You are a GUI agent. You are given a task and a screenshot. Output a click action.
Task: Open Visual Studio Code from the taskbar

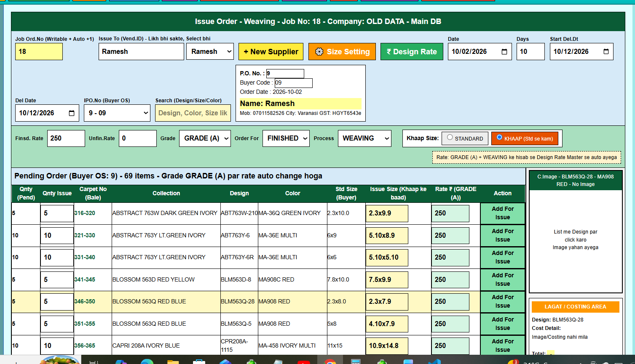[434, 361]
